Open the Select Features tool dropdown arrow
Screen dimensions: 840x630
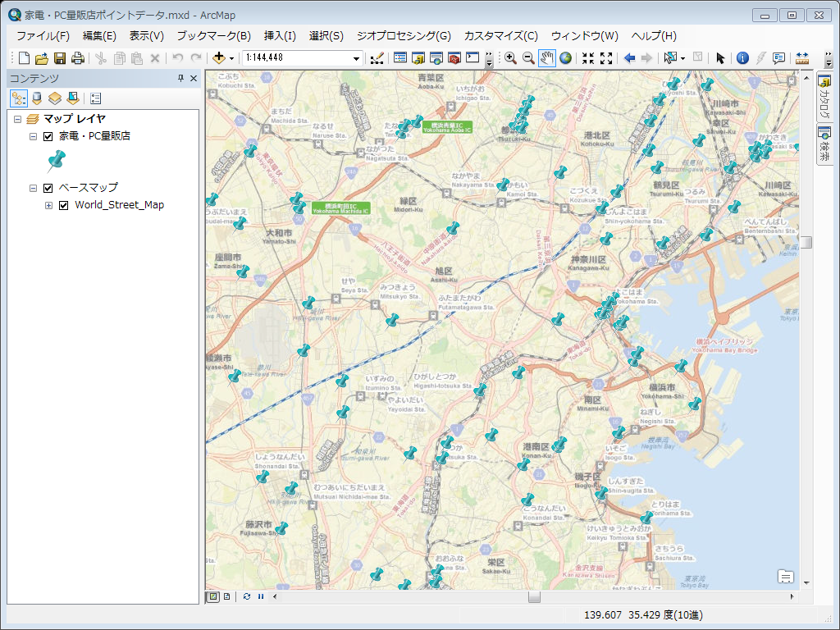[682, 58]
